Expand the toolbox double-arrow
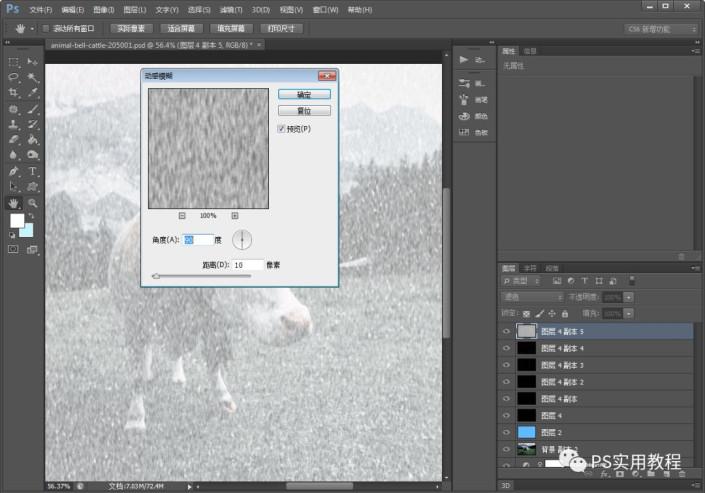Viewport: 705px width, 493px height. tap(7, 42)
